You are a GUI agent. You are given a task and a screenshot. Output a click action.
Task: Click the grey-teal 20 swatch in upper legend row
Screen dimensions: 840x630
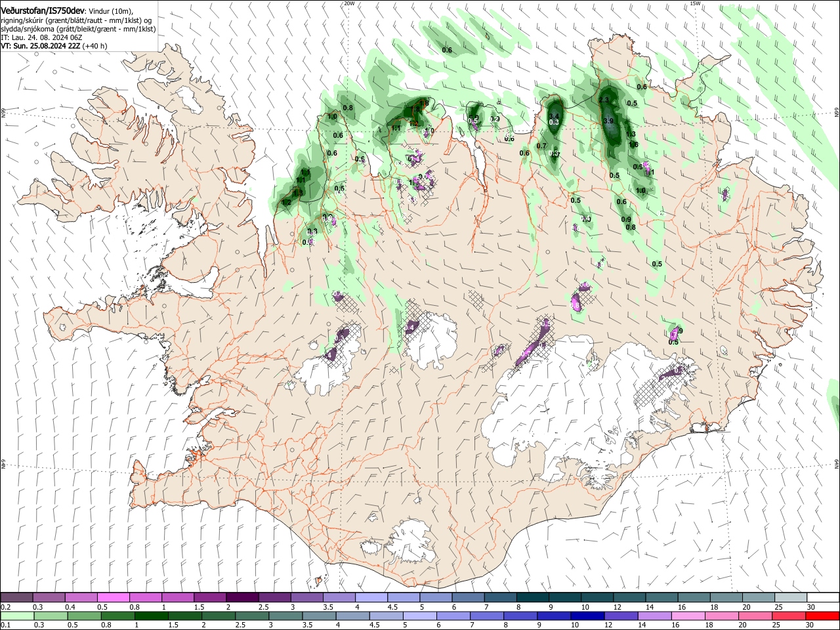tap(759, 598)
